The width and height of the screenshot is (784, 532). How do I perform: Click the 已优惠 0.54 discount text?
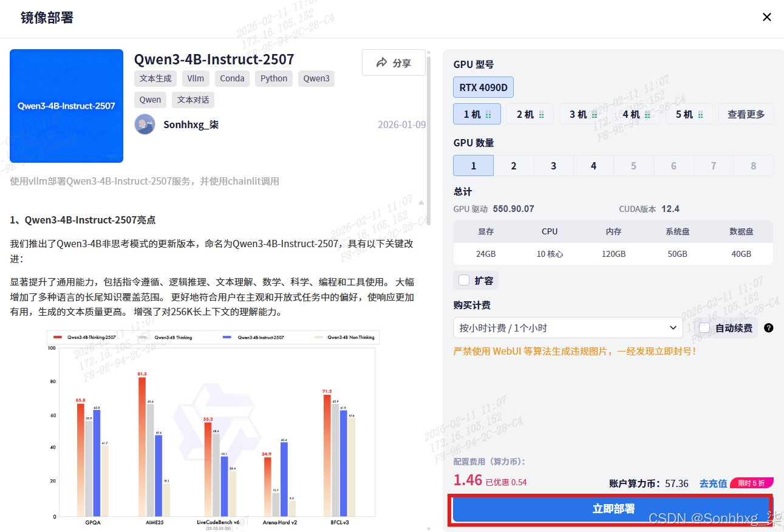point(506,482)
